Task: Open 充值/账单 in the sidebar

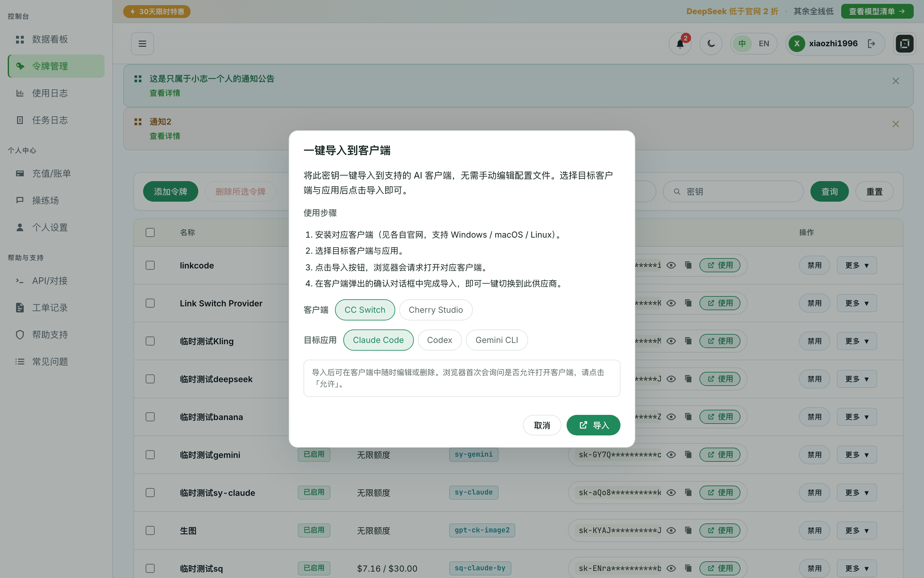Action: (56, 173)
